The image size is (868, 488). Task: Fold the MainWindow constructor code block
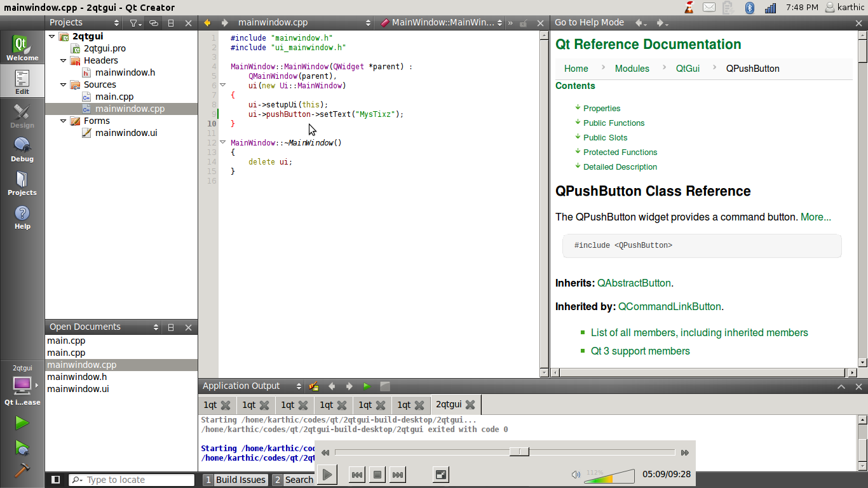pos(223,85)
